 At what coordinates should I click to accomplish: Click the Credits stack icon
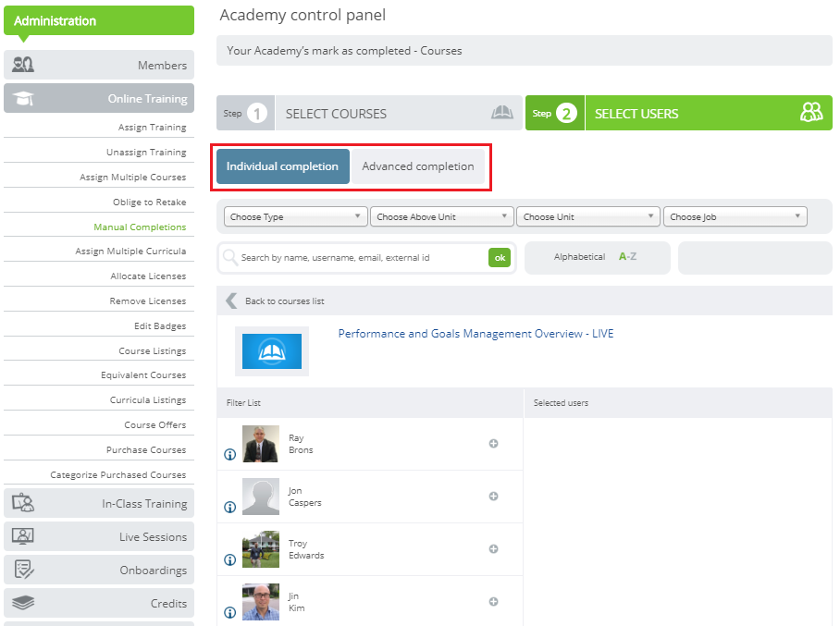[x=23, y=603]
